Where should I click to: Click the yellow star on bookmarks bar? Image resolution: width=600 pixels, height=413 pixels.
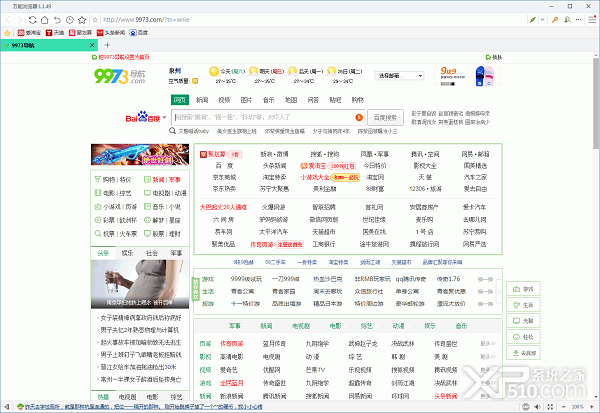7,33
